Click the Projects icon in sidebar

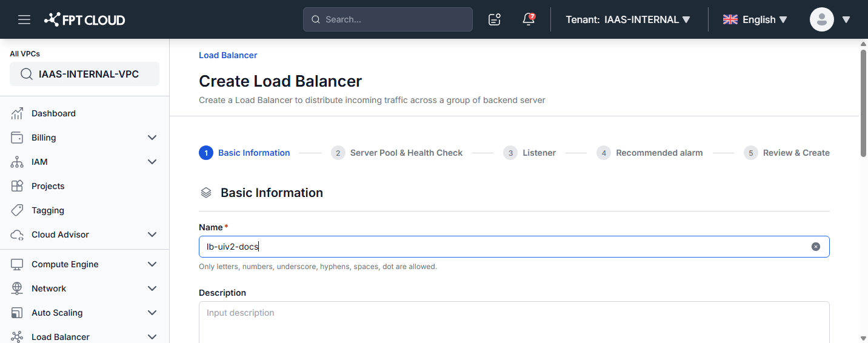pos(17,186)
